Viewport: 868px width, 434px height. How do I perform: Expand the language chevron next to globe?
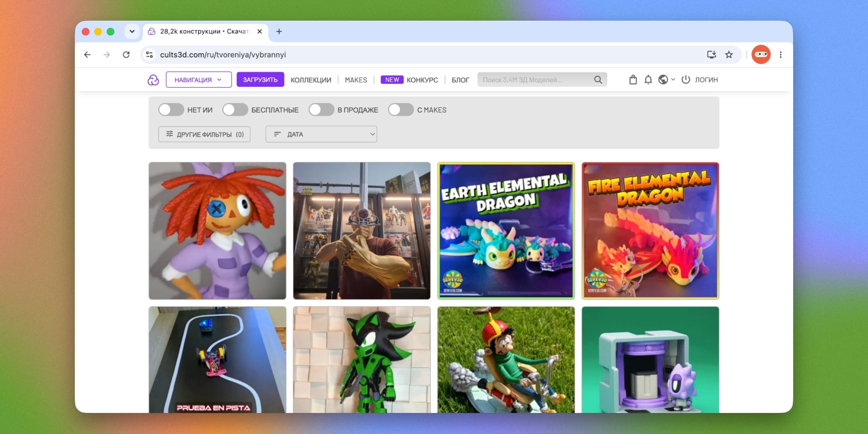(673, 80)
